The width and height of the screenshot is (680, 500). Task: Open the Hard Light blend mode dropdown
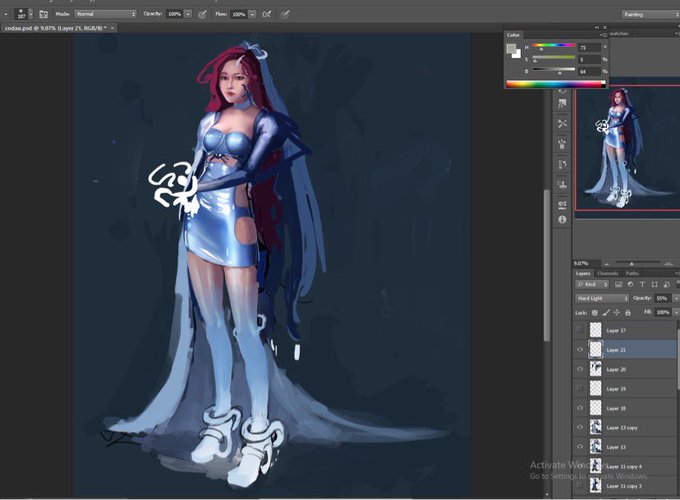602,298
